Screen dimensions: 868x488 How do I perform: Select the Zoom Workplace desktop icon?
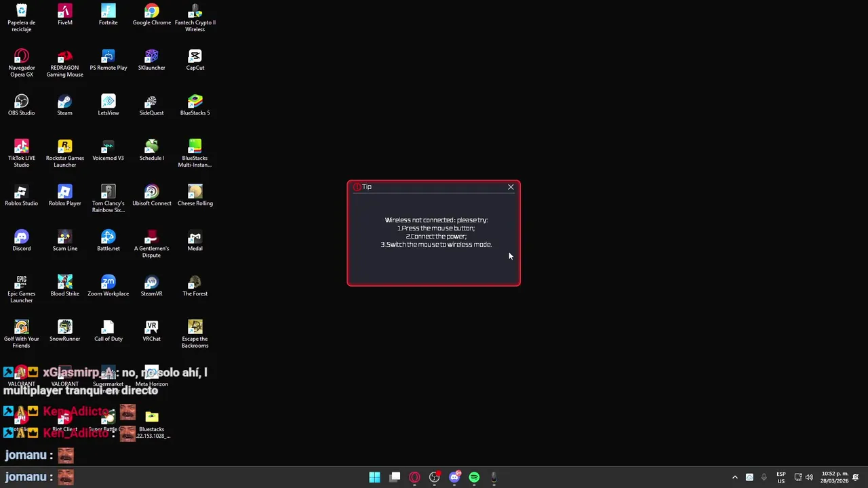pyautogui.click(x=108, y=285)
